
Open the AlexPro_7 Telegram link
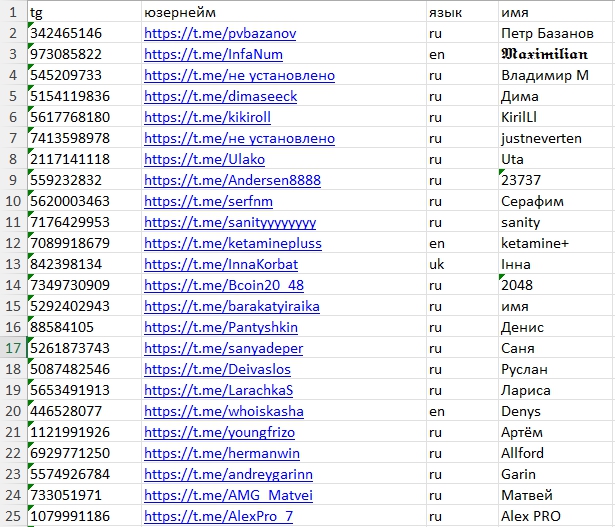pyautogui.click(x=218, y=516)
